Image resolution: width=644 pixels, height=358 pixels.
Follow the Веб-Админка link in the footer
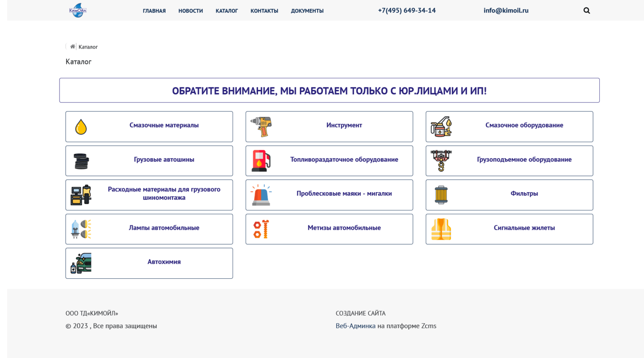(x=356, y=326)
